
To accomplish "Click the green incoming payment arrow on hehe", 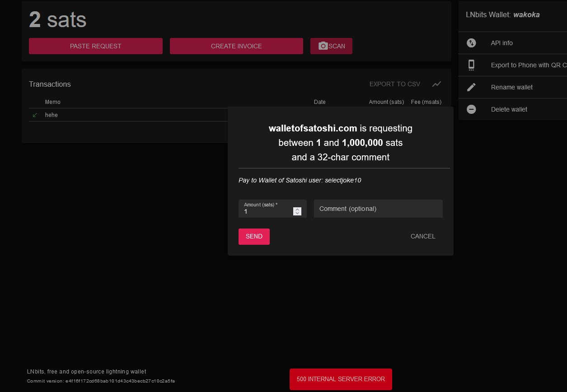I will (x=35, y=115).
